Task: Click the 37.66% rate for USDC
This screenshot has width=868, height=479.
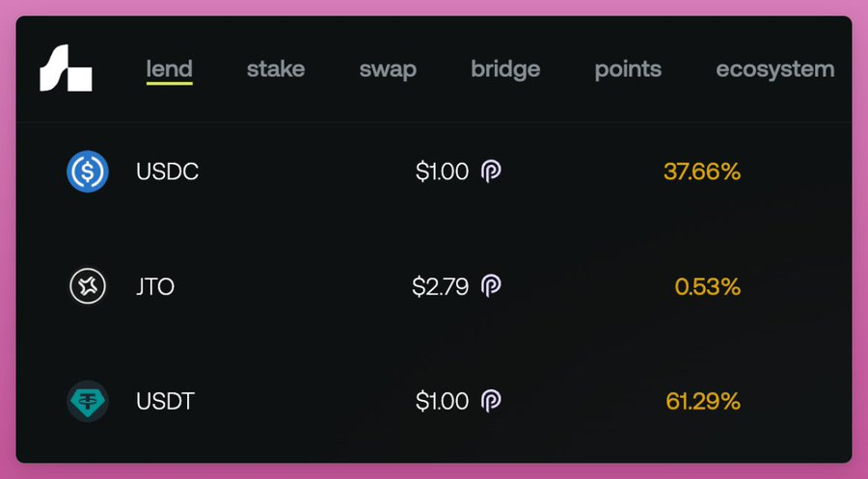Action: coord(701,173)
